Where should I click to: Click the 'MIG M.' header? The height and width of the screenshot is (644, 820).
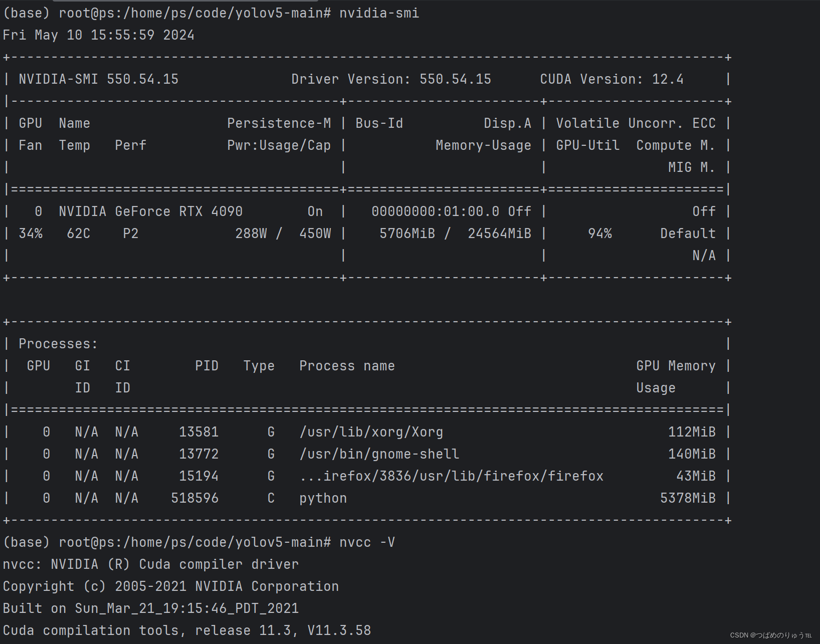[692, 167]
